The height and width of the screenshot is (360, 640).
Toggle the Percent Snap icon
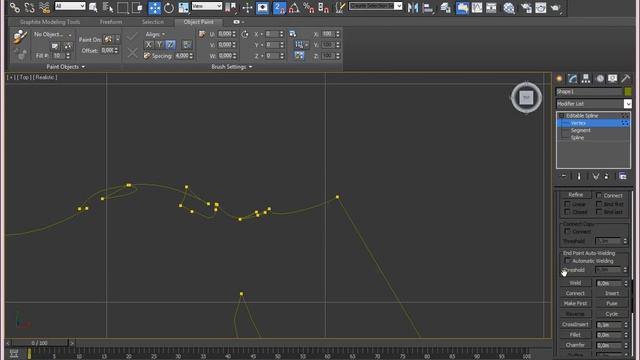pos(309,7)
